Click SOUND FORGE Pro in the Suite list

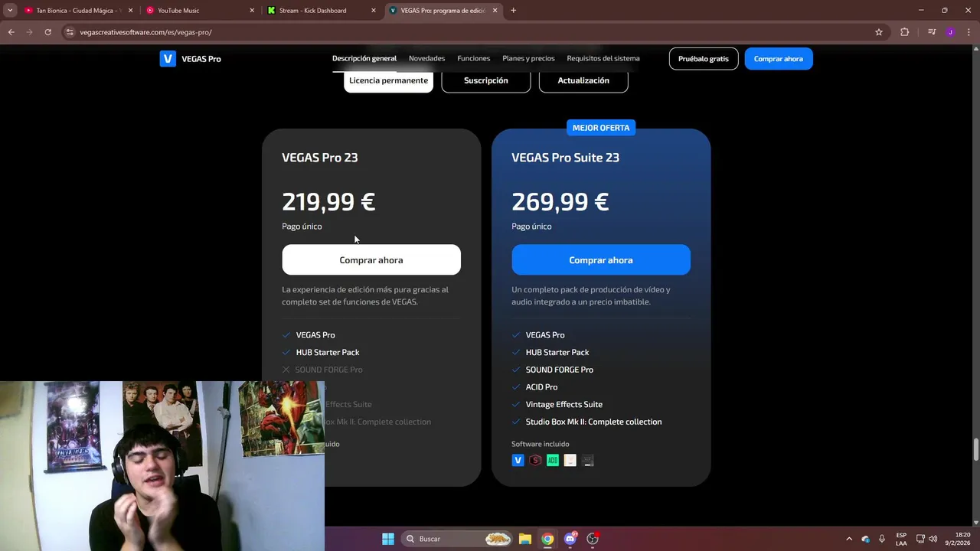[560, 370]
